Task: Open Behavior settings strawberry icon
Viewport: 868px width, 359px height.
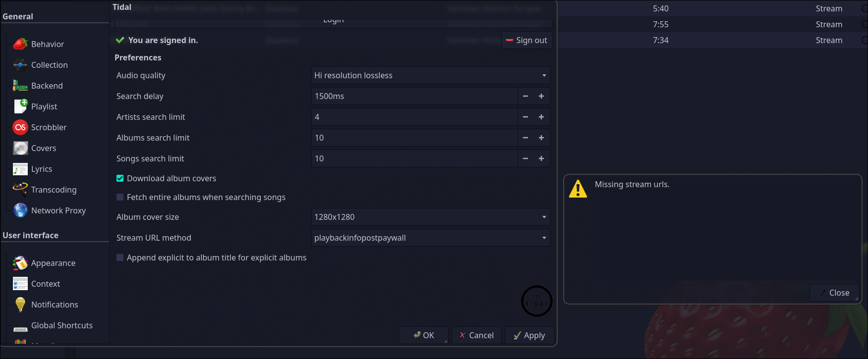Action: pos(20,44)
